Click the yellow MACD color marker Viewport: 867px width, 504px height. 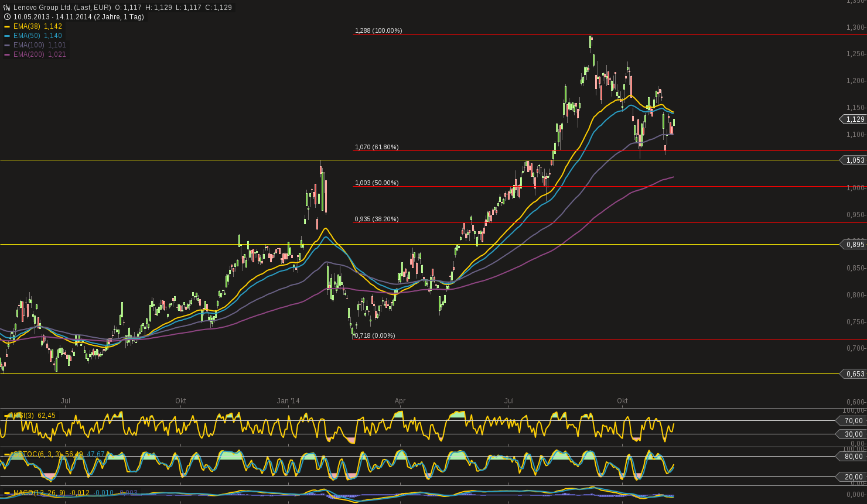(7, 493)
